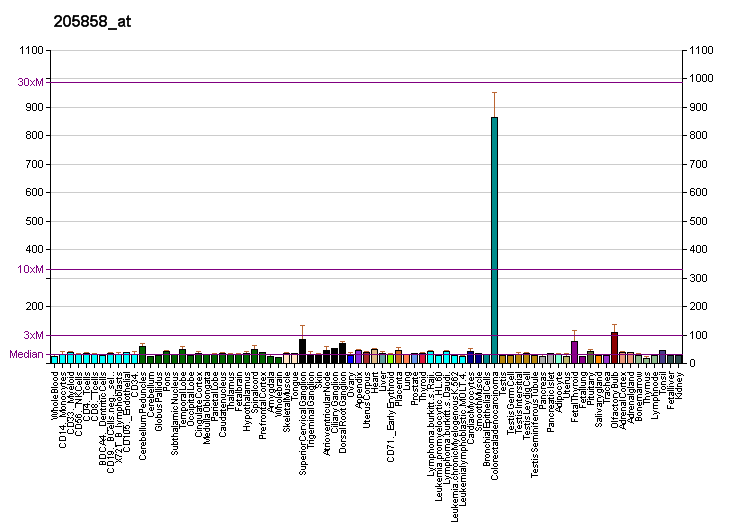Screen dimensions: 732x530
Task: Click the 1000 tick on right axis
Action: click(696, 79)
